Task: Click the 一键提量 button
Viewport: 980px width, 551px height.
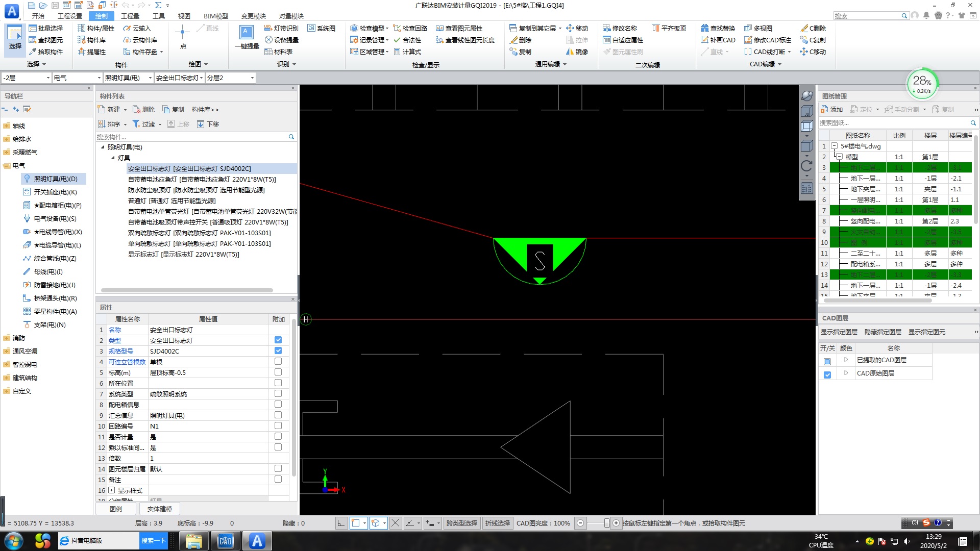Action: tap(247, 38)
